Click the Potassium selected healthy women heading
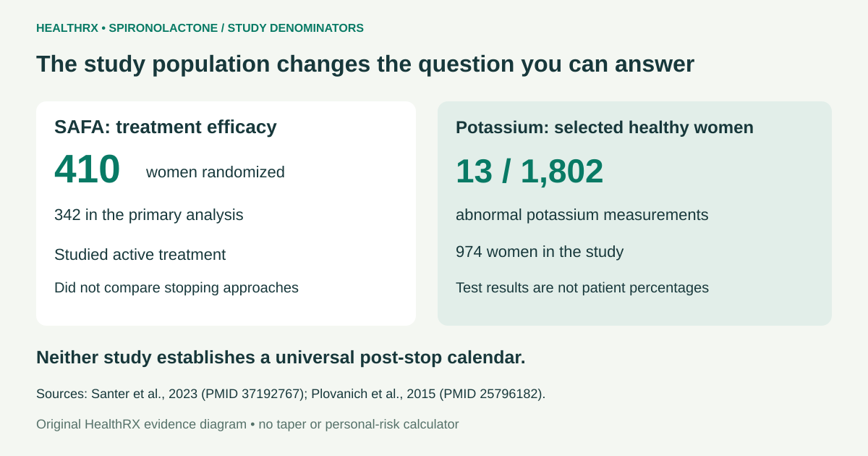 pyautogui.click(x=605, y=127)
